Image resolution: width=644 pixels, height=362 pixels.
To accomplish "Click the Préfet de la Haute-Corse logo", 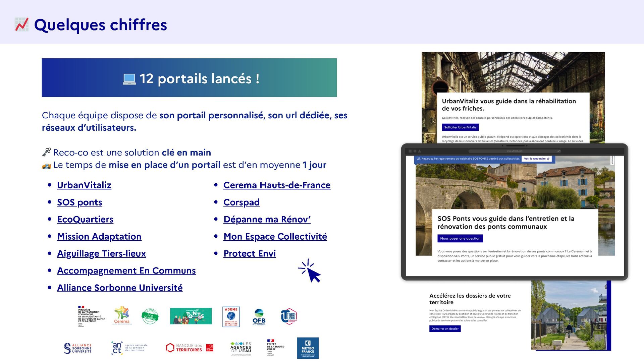I will pos(276,347).
